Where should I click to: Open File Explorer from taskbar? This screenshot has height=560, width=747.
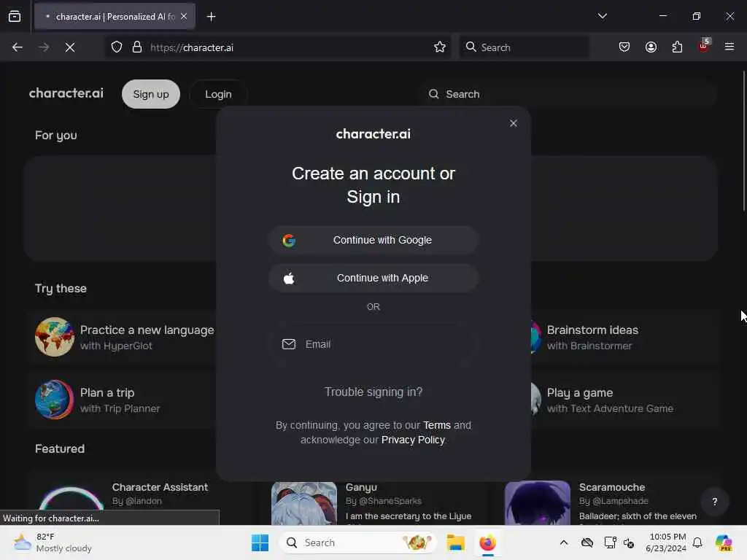tap(455, 542)
